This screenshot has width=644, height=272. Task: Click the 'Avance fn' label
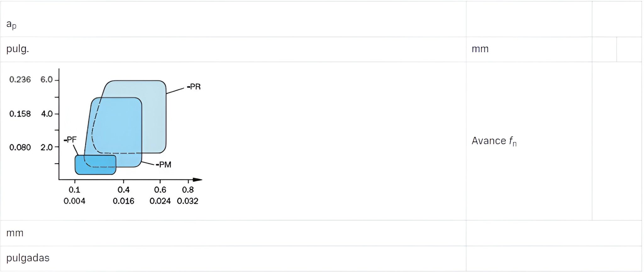coord(494,141)
